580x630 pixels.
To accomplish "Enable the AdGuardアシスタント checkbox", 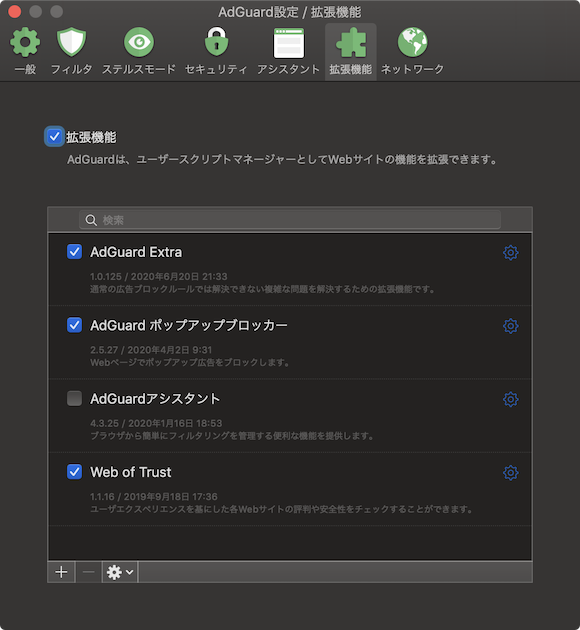I will 74,399.
